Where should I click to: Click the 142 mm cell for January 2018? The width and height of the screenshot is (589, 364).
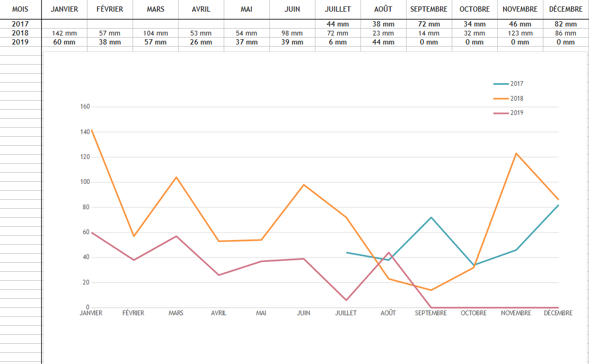pos(65,33)
